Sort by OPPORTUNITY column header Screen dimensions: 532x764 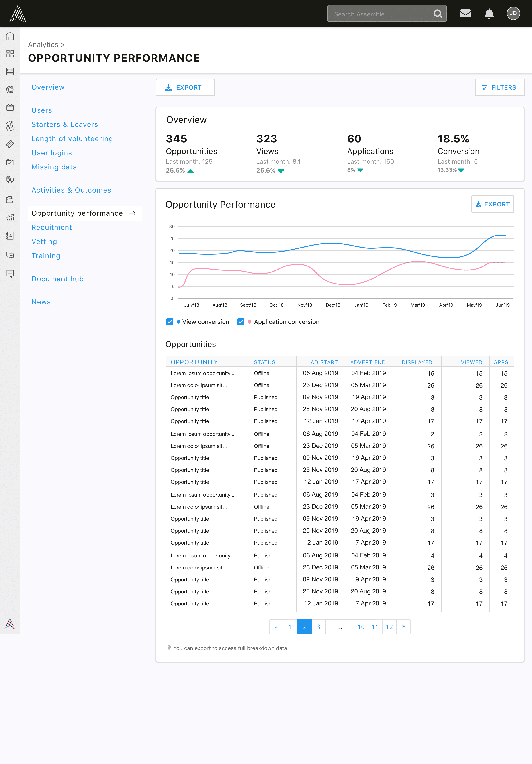pyautogui.click(x=194, y=362)
